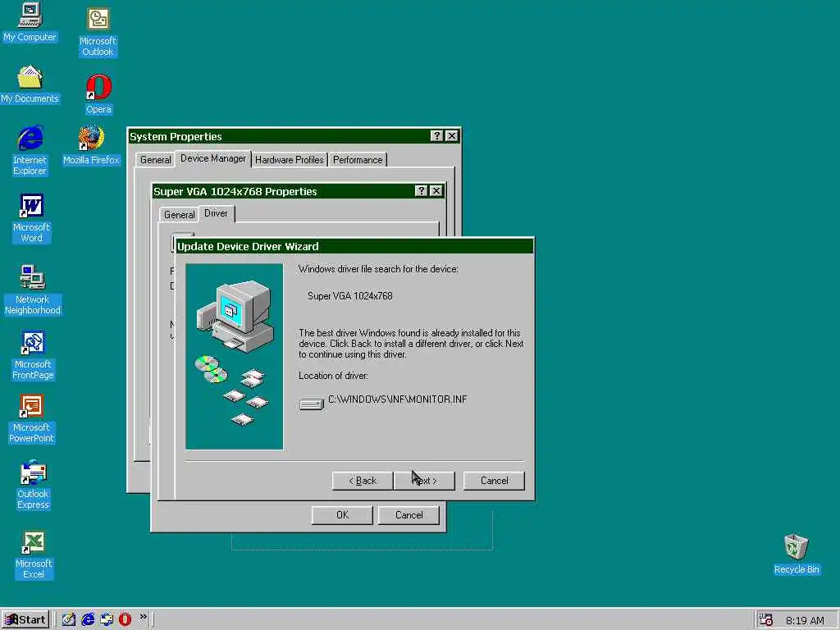Image resolution: width=840 pixels, height=630 pixels.
Task: Click the wizard computer illustration
Action: pyautogui.click(x=234, y=356)
